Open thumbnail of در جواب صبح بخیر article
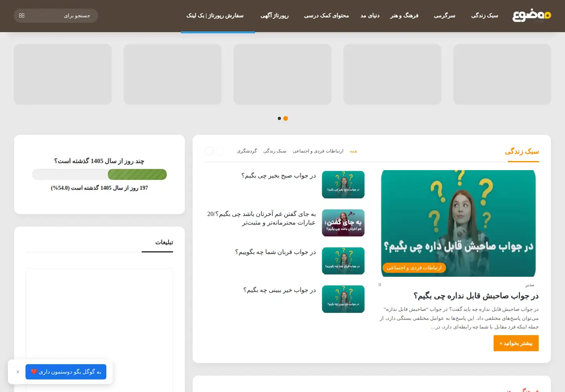This screenshot has height=392, width=565. coord(343,185)
